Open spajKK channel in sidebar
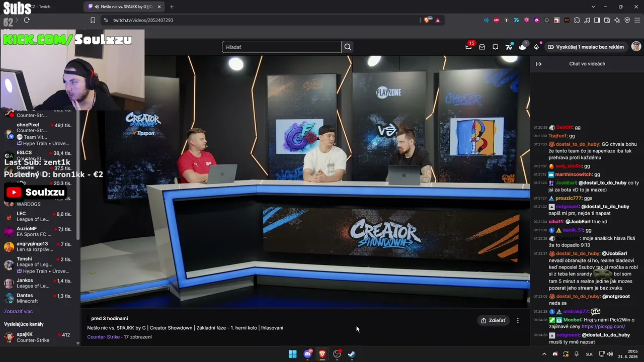The width and height of the screenshot is (644, 362). (39, 337)
